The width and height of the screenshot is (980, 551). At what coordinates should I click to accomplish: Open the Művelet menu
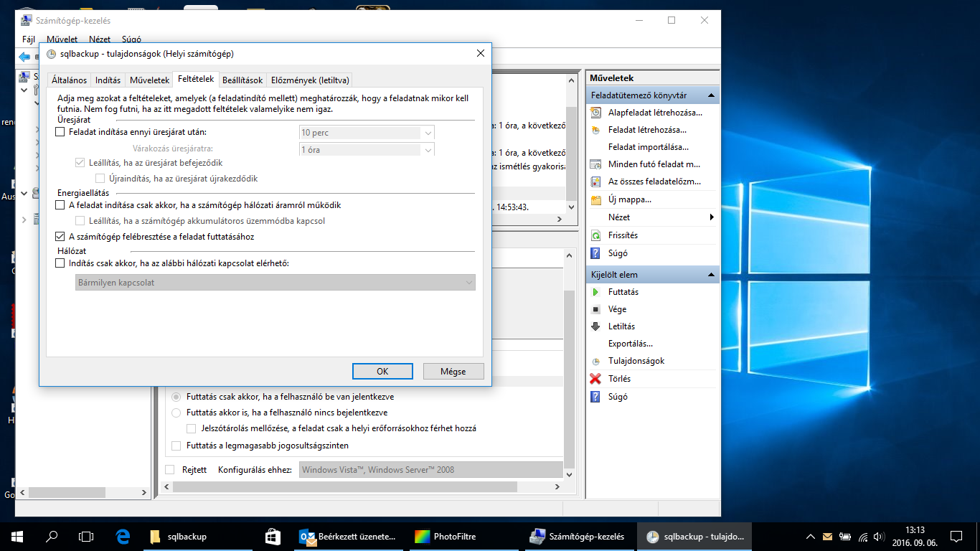[62, 39]
